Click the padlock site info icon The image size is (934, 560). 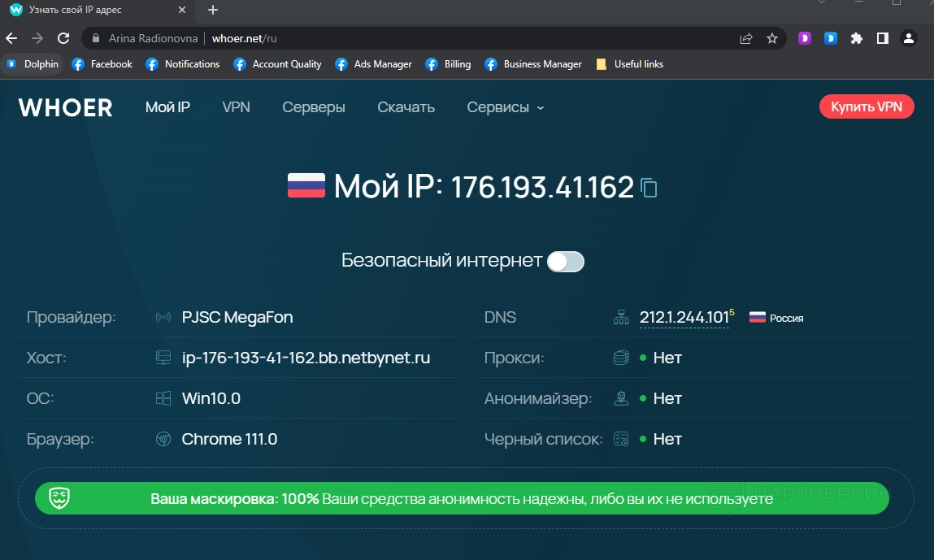click(x=95, y=38)
